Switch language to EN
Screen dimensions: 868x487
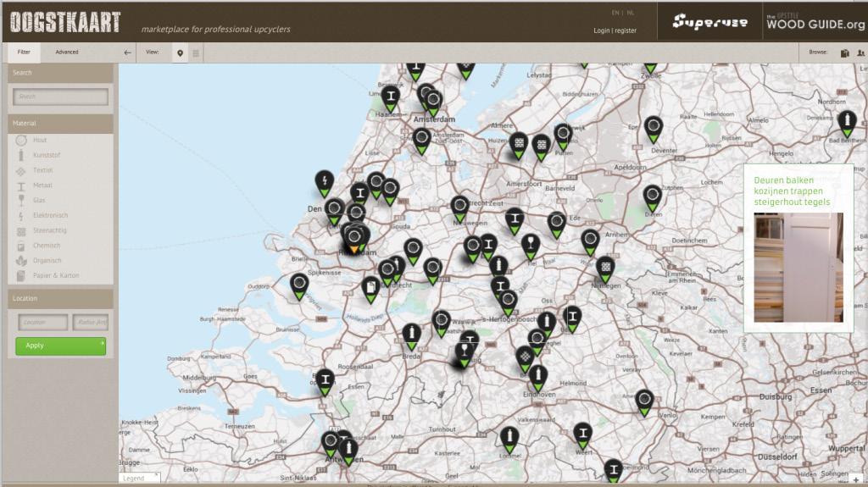tap(615, 13)
